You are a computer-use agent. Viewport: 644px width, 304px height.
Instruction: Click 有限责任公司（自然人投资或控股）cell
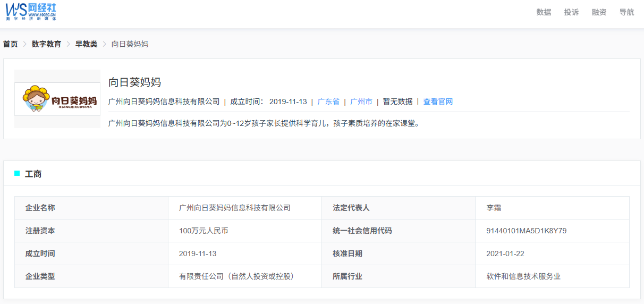point(245,276)
